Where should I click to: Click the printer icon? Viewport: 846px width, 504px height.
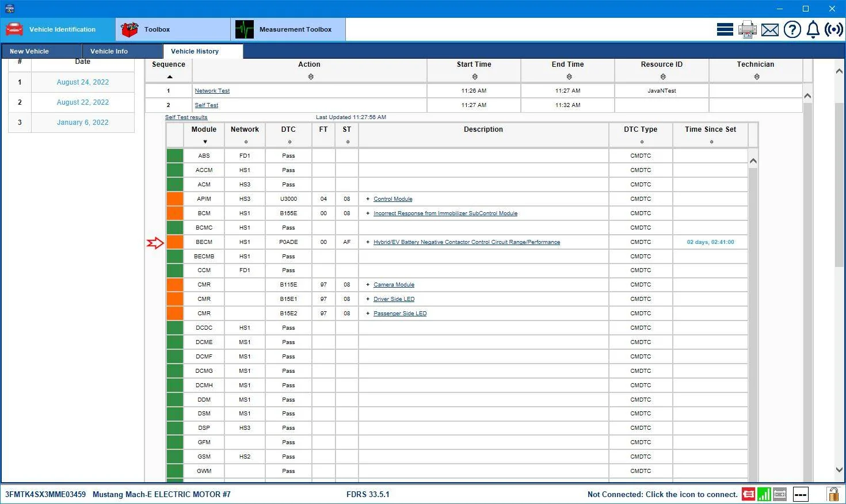[748, 29]
